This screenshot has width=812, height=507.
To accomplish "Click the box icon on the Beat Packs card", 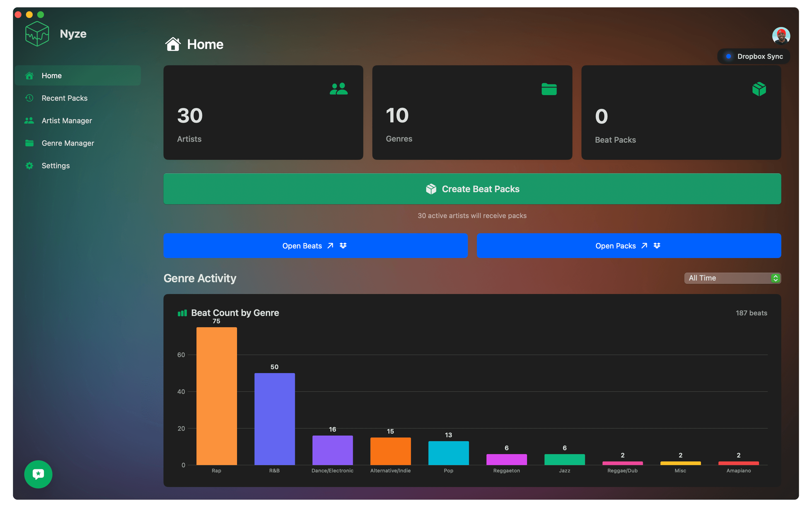I will tap(759, 89).
